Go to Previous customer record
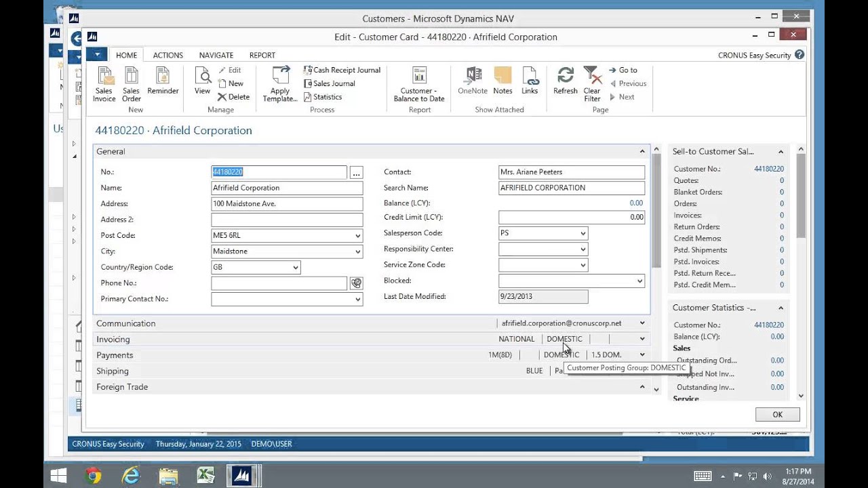Viewport: 868px width, 488px height. [627, 83]
